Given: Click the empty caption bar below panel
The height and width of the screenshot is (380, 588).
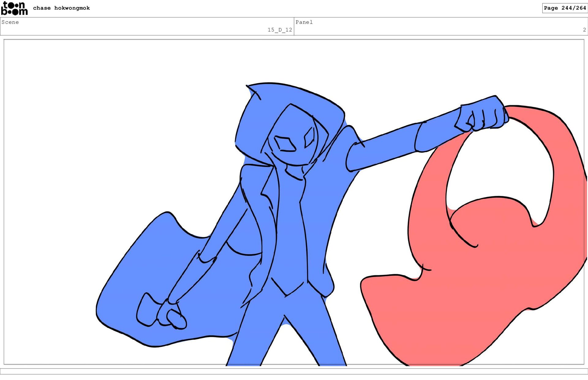Looking at the screenshot, I should coord(294,371).
